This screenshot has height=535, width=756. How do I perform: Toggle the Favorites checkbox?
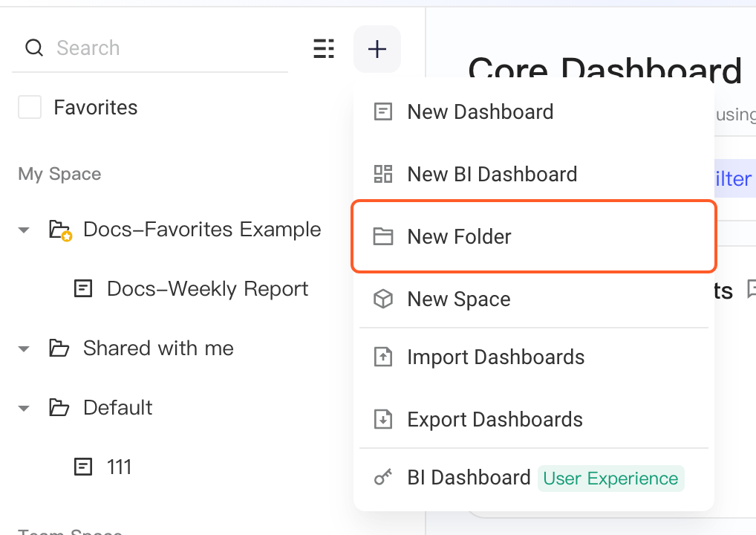[30, 106]
